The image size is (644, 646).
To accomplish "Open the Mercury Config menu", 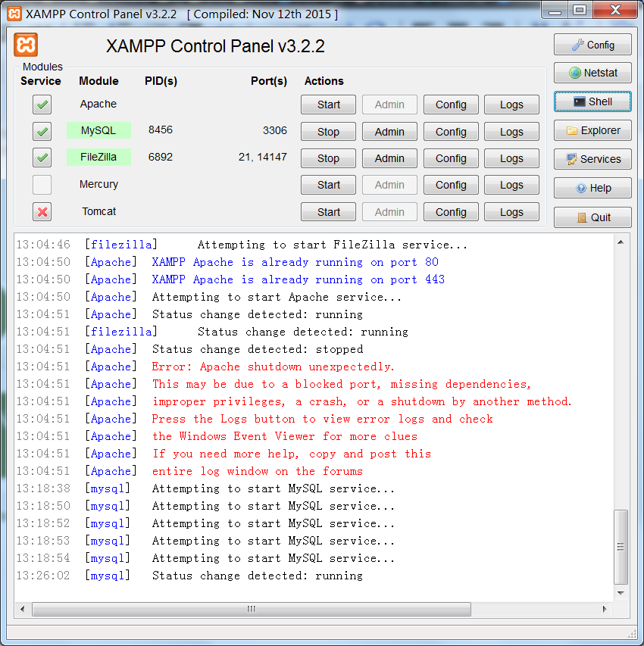I will tap(451, 185).
